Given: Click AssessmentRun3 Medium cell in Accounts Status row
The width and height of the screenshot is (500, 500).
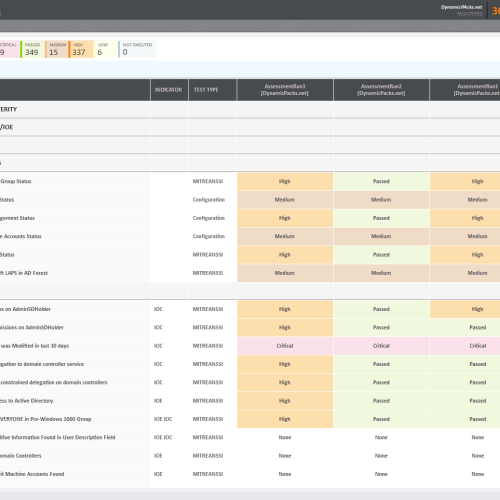Looking at the screenshot, I should pyautogui.click(x=285, y=236).
